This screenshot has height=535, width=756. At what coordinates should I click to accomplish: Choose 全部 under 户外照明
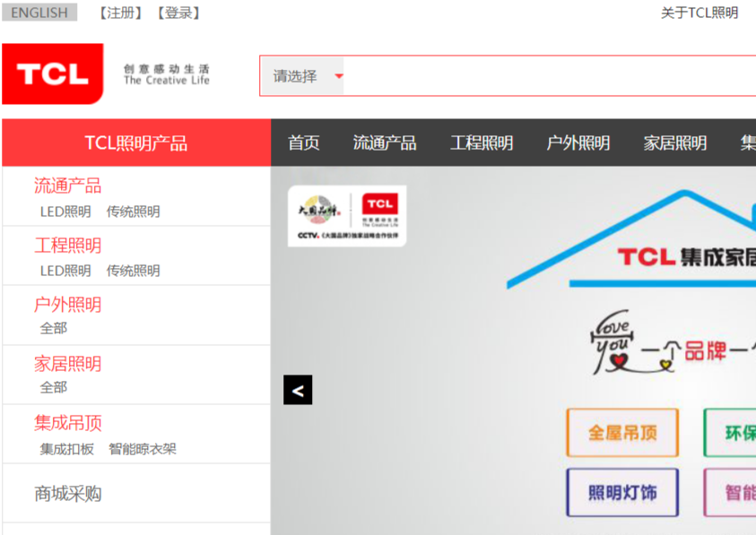point(54,329)
